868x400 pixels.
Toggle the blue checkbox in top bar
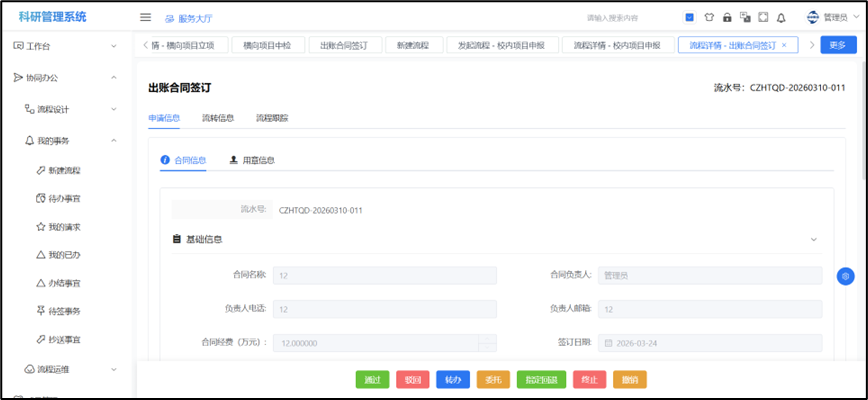coord(690,17)
